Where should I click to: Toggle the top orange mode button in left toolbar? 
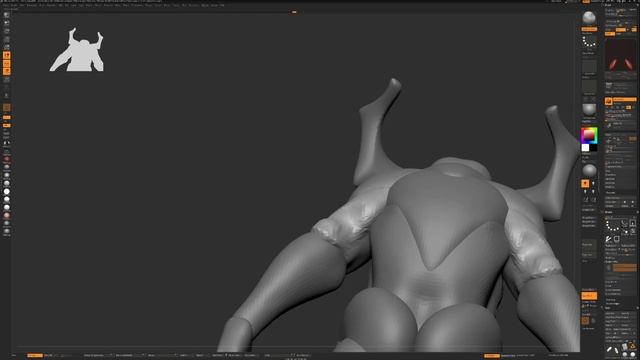click(7, 56)
